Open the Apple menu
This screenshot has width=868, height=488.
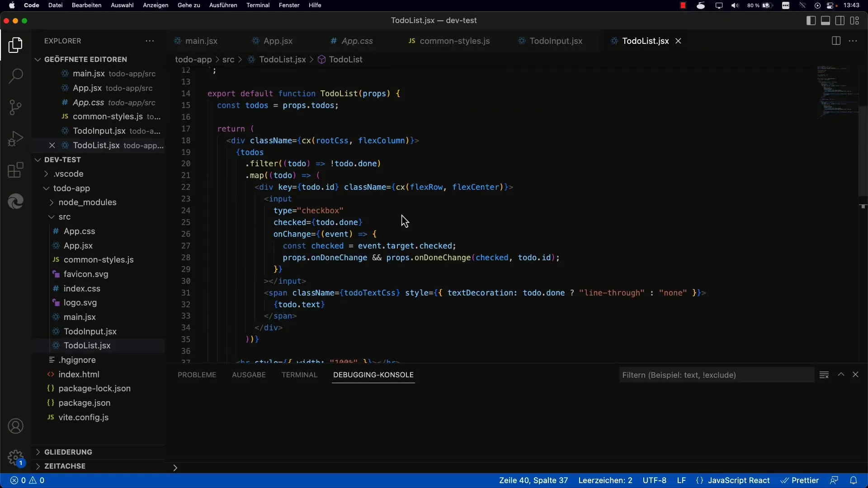[x=12, y=5]
